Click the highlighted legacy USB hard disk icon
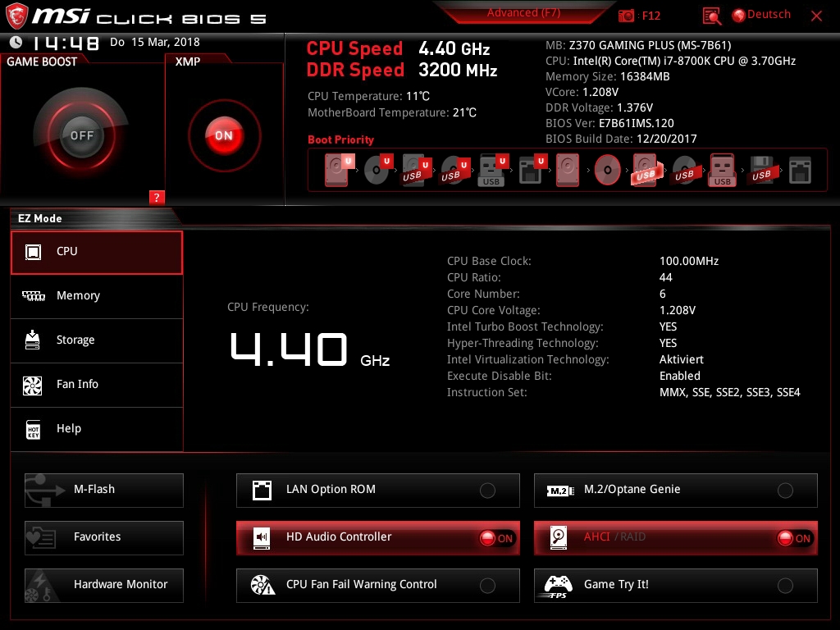This screenshot has height=630, width=840. click(646, 170)
